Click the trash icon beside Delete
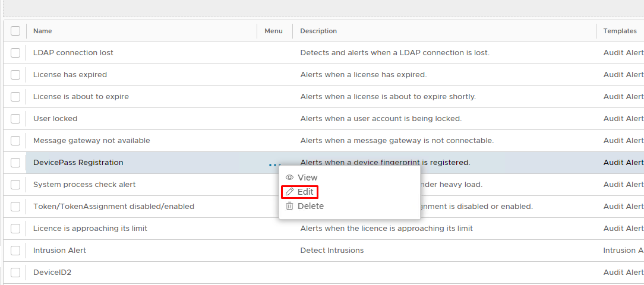The width and height of the screenshot is (644, 285). (289, 206)
